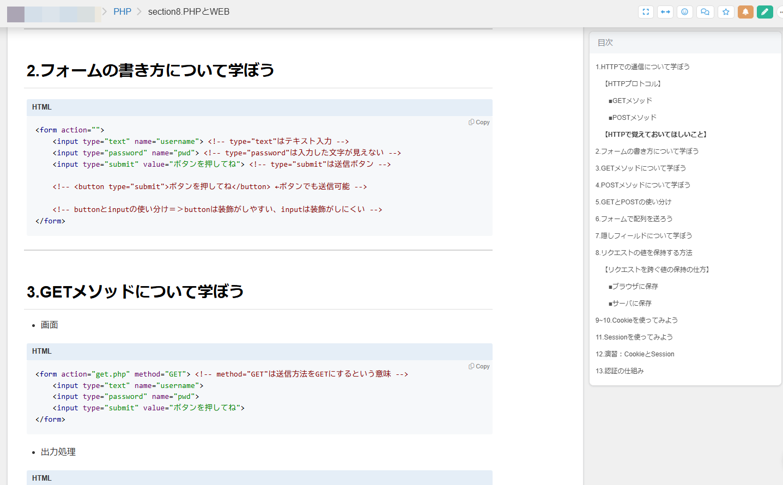Click the orange bell notification button
This screenshot has width=783, height=485.
point(745,12)
